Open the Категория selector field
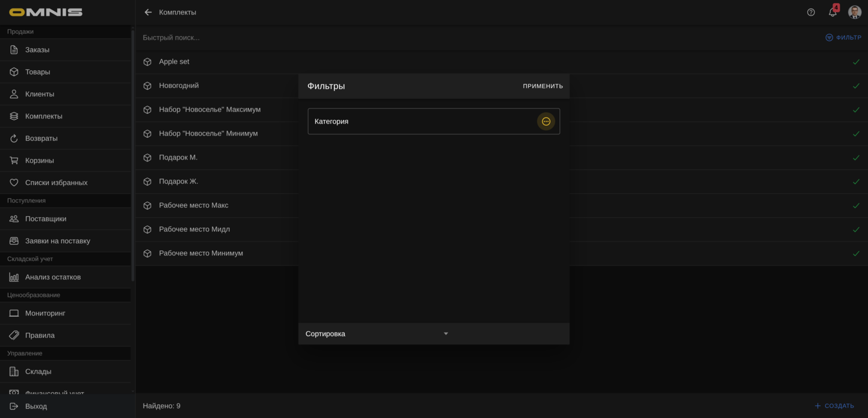 (422, 121)
